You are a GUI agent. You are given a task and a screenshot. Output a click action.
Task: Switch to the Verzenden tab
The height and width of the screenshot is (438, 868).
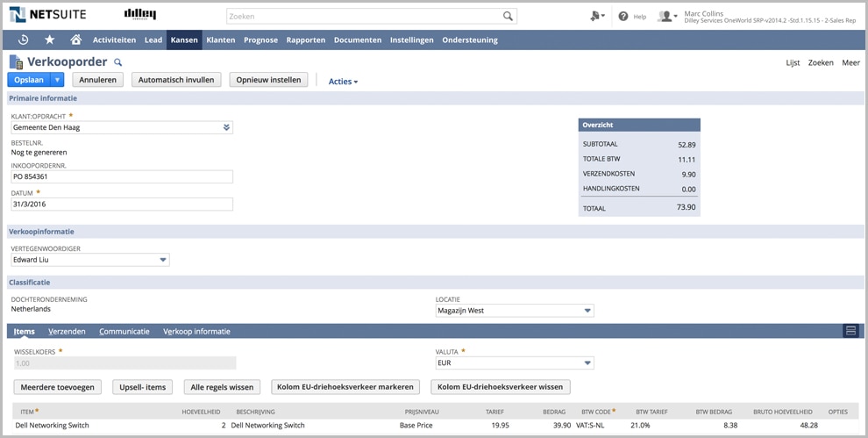pos(67,332)
